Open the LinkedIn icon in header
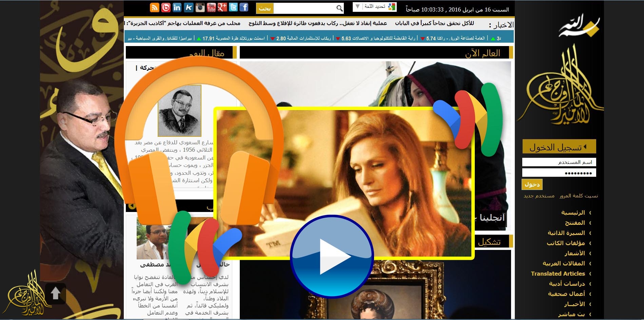 [177, 7]
